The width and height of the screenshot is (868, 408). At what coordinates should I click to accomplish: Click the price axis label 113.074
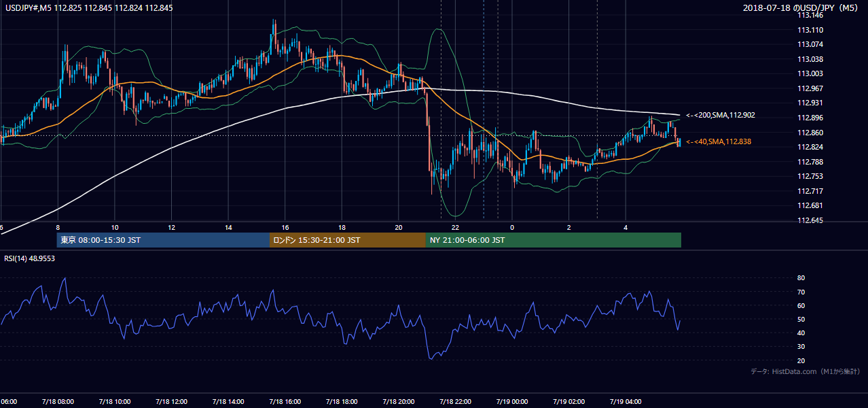[x=810, y=44]
